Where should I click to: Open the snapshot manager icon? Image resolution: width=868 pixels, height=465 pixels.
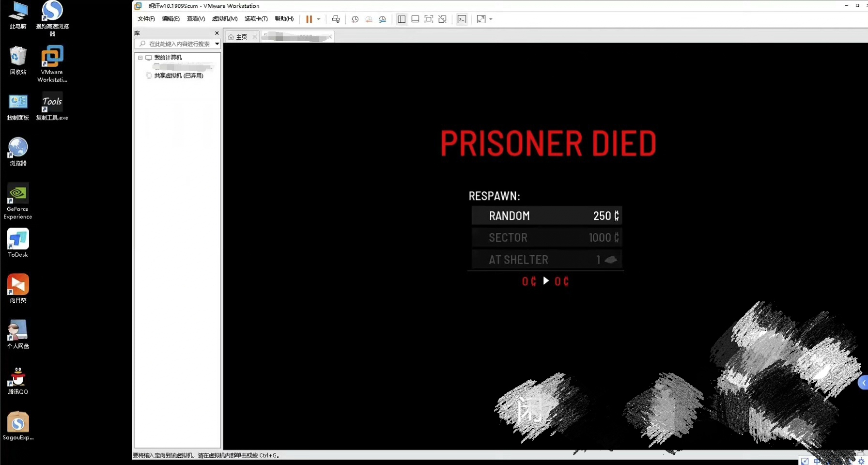tap(382, 19)
